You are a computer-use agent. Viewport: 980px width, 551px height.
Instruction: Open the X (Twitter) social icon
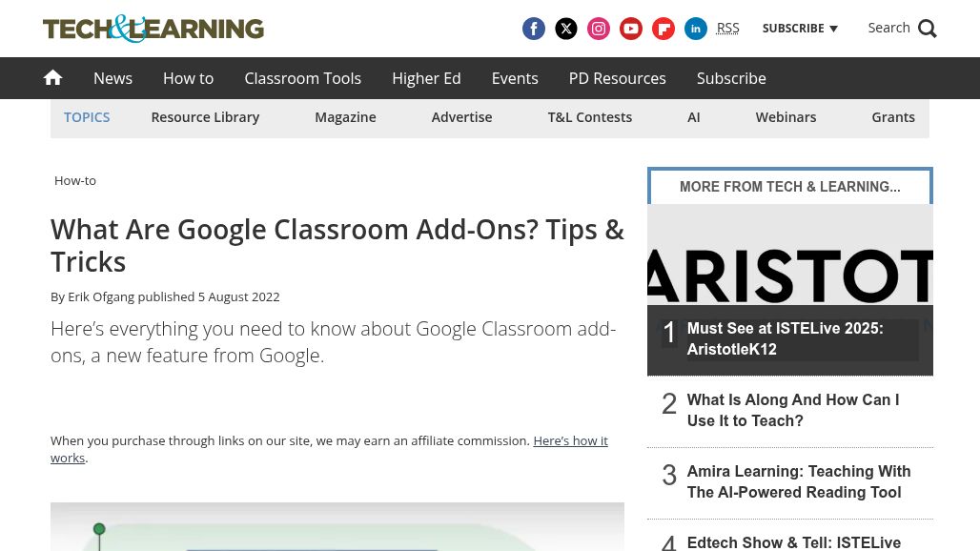[x=565, y=29]
